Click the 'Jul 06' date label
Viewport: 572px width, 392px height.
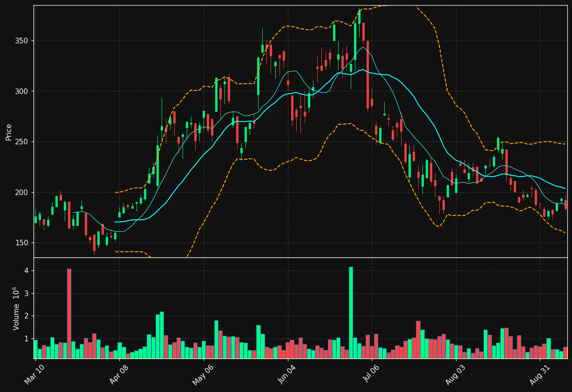click(x=372, y=374)
